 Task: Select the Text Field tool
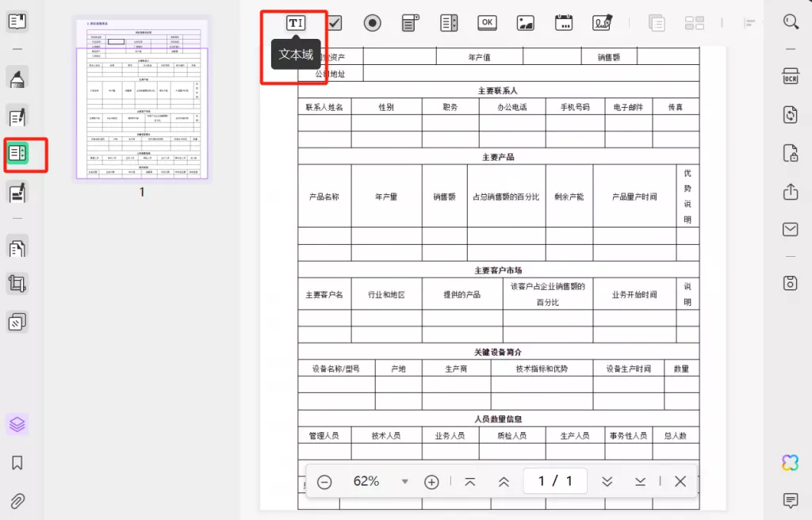tap(296, 23)
